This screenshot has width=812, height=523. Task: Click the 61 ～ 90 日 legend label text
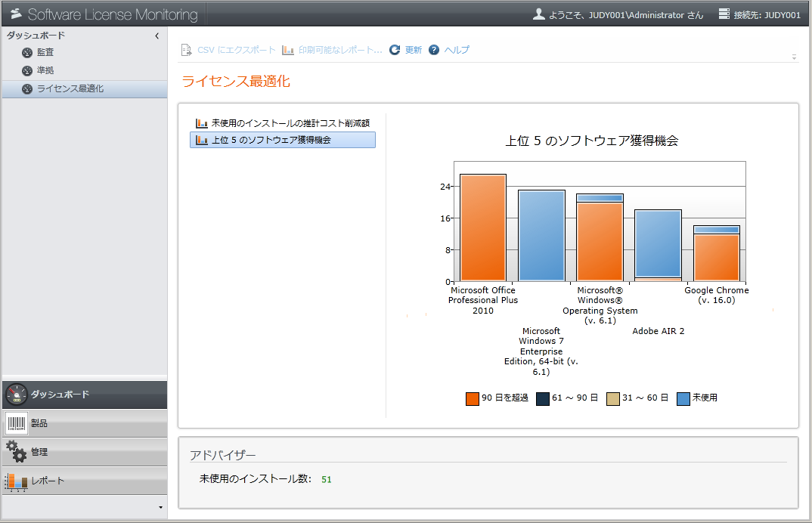[x=575, y=398]
